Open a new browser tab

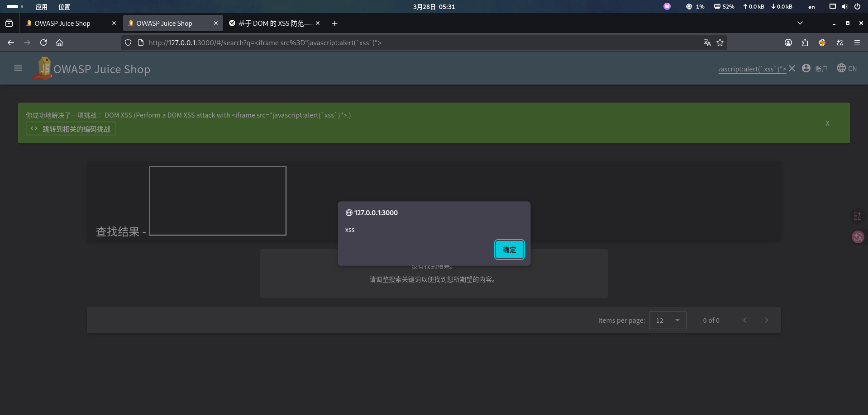point(334,23)
